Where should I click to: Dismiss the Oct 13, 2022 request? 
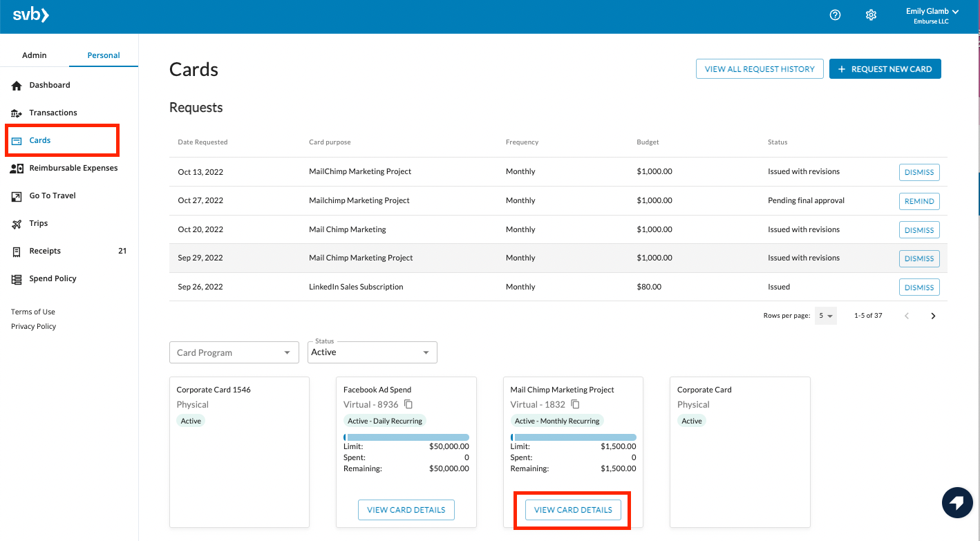pyautogui.click(x=919, y=172)
